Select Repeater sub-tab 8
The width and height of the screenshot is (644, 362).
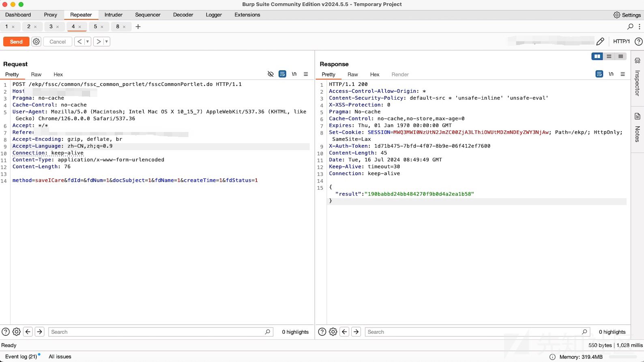pos(118,26)
